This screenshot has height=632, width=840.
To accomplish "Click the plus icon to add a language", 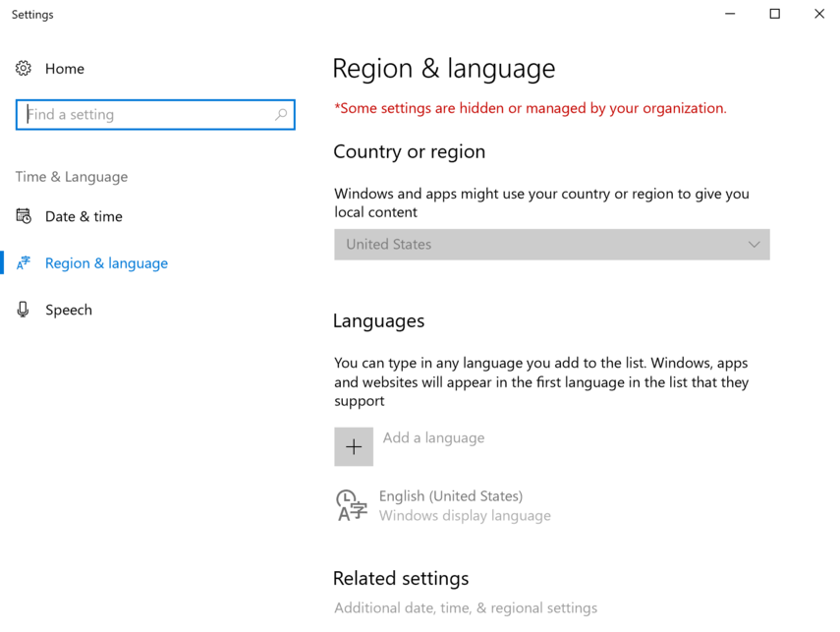I will 354,447.
